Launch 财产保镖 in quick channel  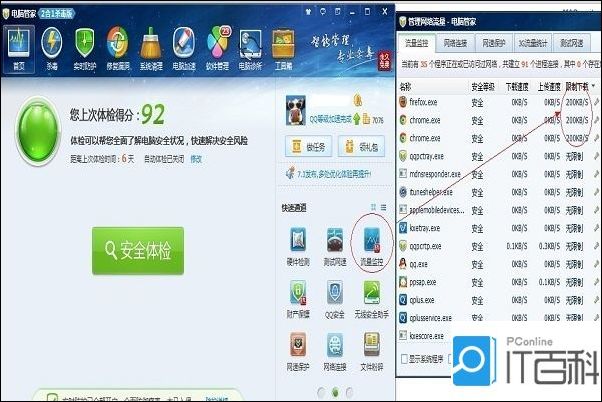click(x=298, y=299)
